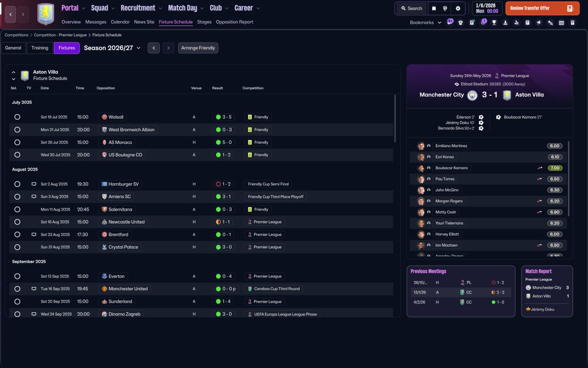The height and width of the screenshot is (368, 588).
Task: Switch to the General tab
Action: tap(13, 48)
